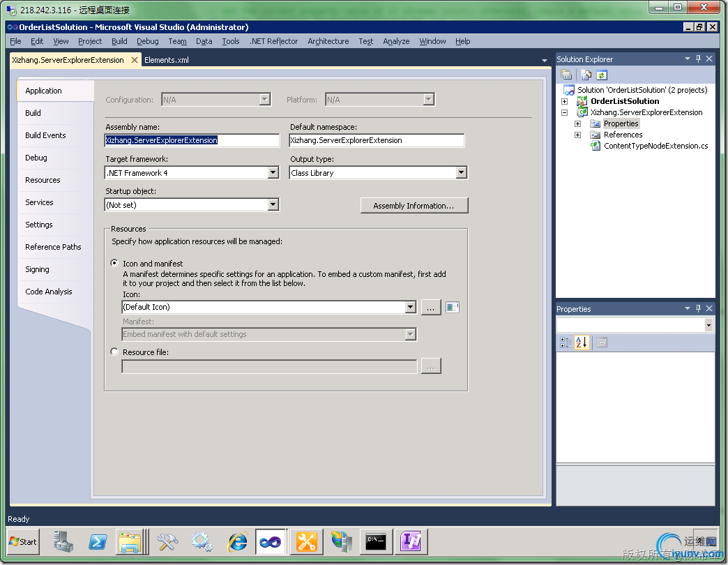This screenshot has width=728, height=565.
Task: Click in the Default namespace field
Action: [x=377, y=140]
